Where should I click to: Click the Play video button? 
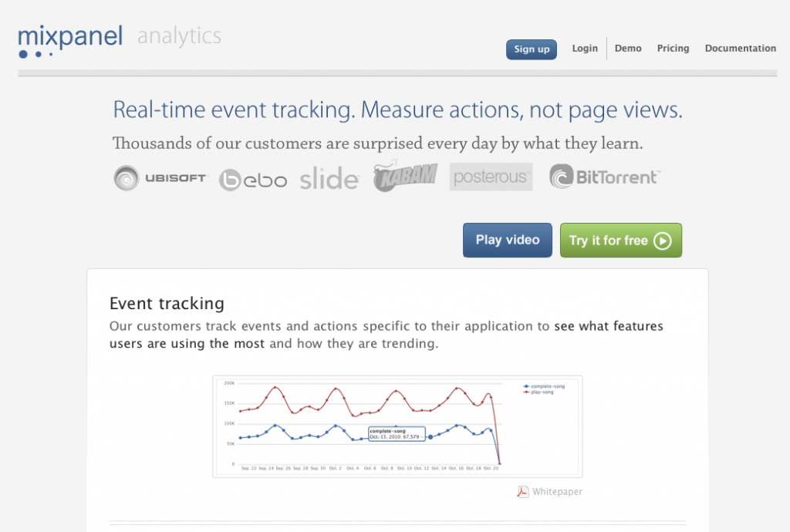tap(508, 240)
